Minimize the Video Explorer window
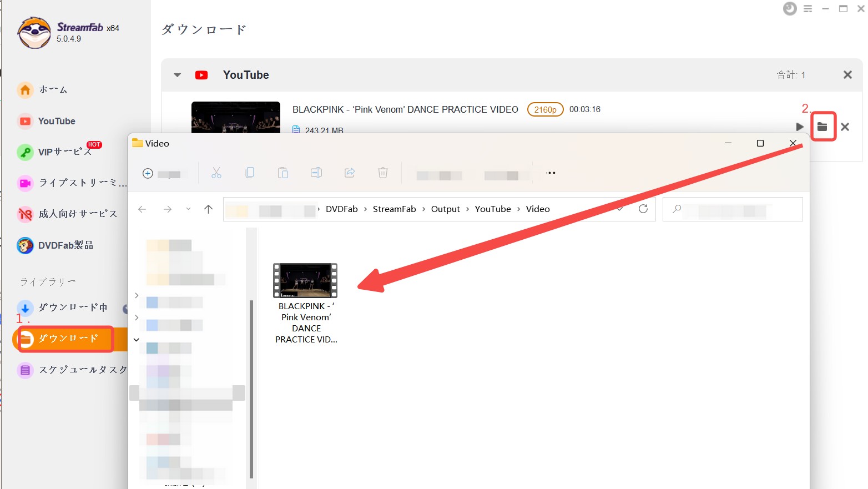The height and width of the screenshot is (489, 868). [x=728, y=143]
